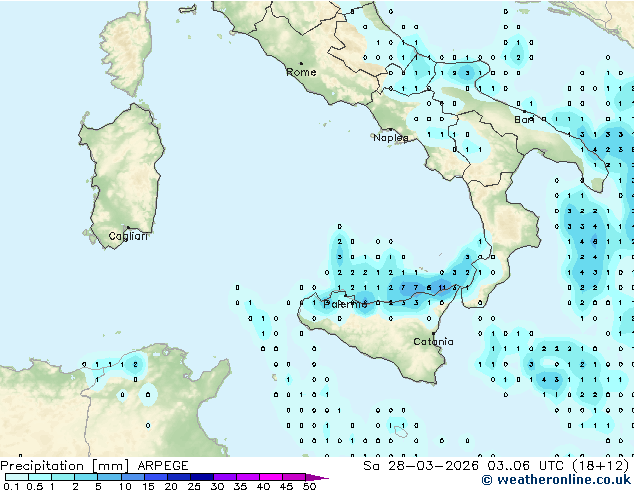Click the ARPEGE model name
634x490 pixels.
163,466
